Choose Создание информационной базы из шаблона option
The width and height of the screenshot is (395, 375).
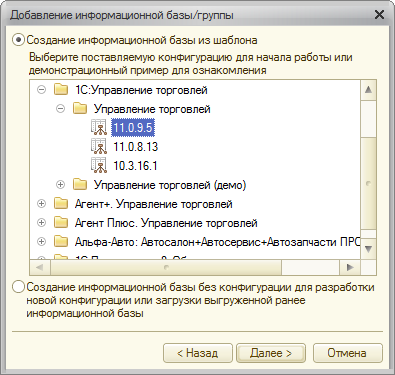click(x=18, y=40)
